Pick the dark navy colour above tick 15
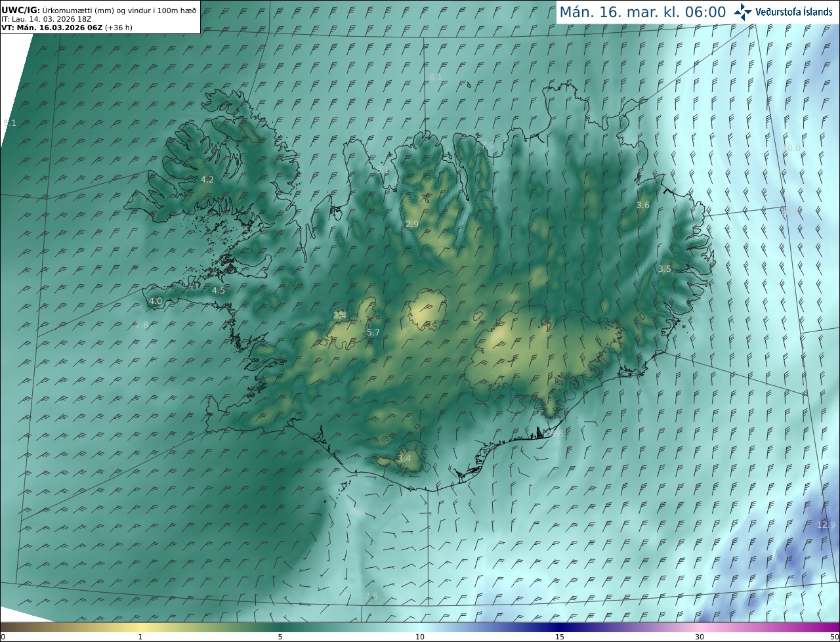840x642 pixels. (560, 627)
